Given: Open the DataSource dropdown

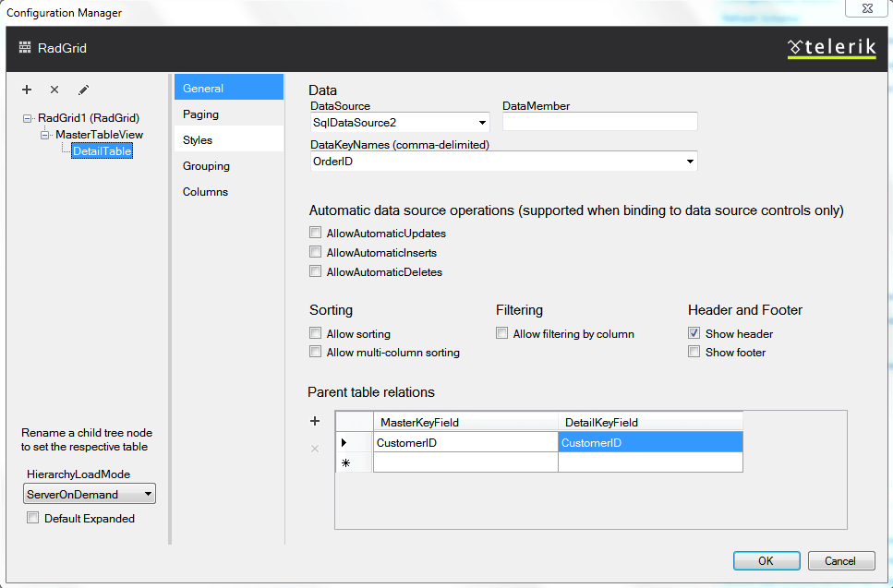Looking at the screenshot, I should 483,123.
